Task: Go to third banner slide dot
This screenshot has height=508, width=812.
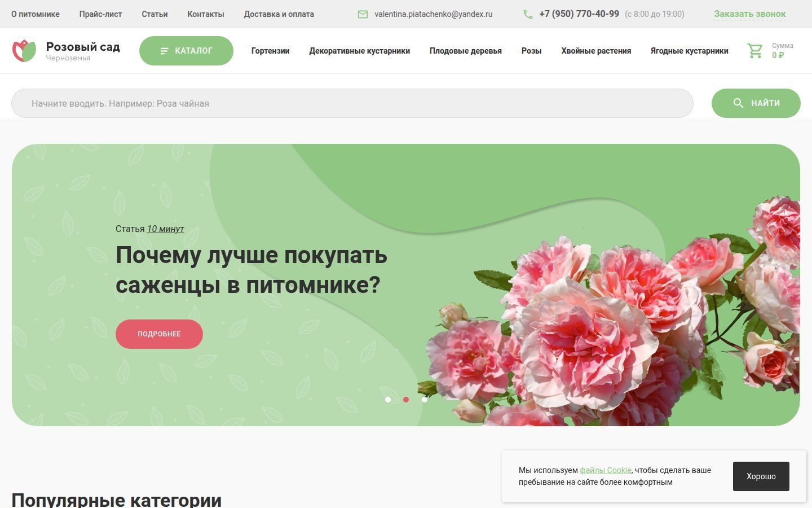Action: click(x=424, y=400)
